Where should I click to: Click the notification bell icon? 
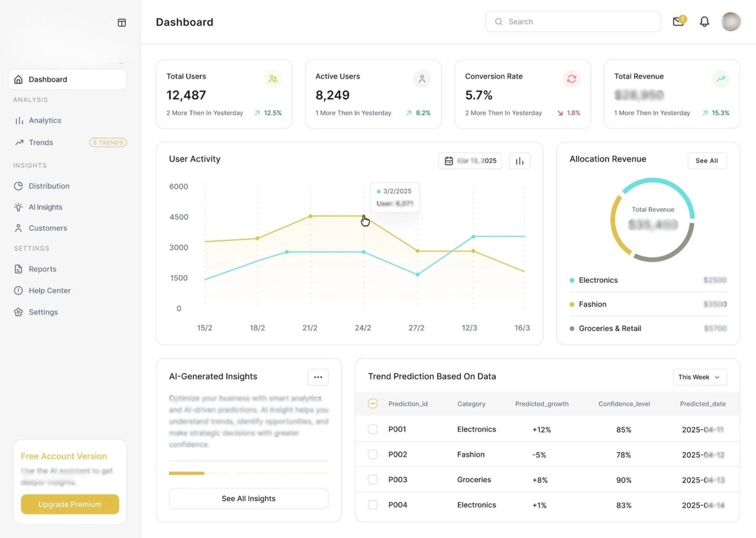click(704, 22)
